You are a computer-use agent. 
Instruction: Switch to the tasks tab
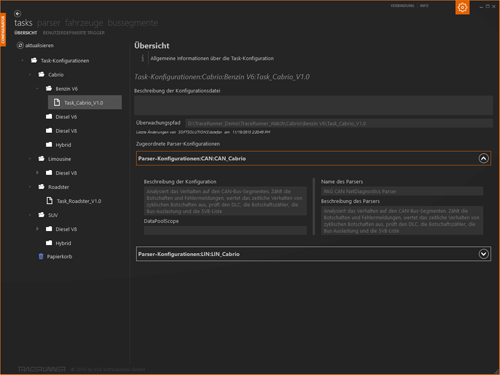pyautogui.click(x=23, y=23)
